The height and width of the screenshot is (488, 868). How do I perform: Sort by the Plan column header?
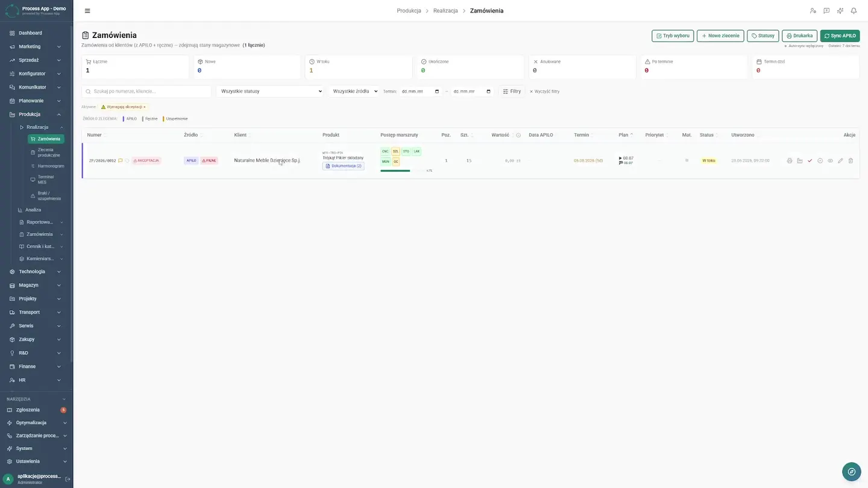click(x=626, y=135)
